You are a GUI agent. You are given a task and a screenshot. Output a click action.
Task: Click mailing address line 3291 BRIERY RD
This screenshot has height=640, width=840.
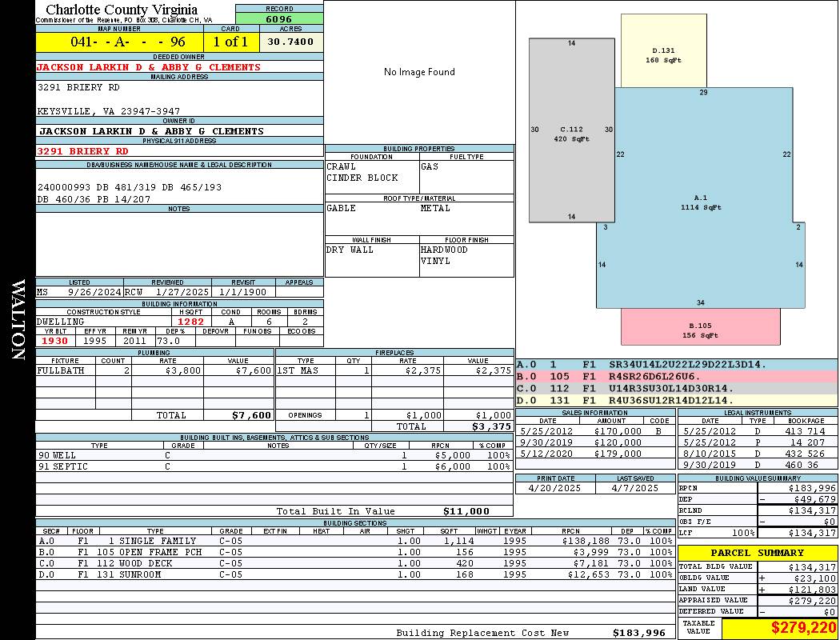[78, 87]
